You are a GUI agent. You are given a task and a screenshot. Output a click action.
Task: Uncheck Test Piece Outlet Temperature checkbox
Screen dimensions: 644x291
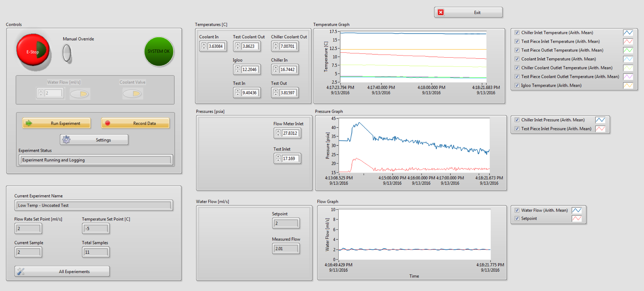click(x=517, y=50)
